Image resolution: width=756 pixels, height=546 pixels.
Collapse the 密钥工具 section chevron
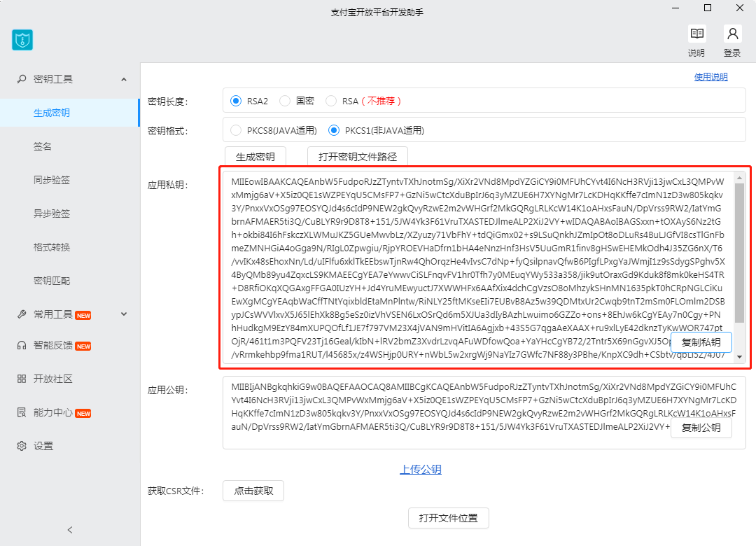(124, 79)
